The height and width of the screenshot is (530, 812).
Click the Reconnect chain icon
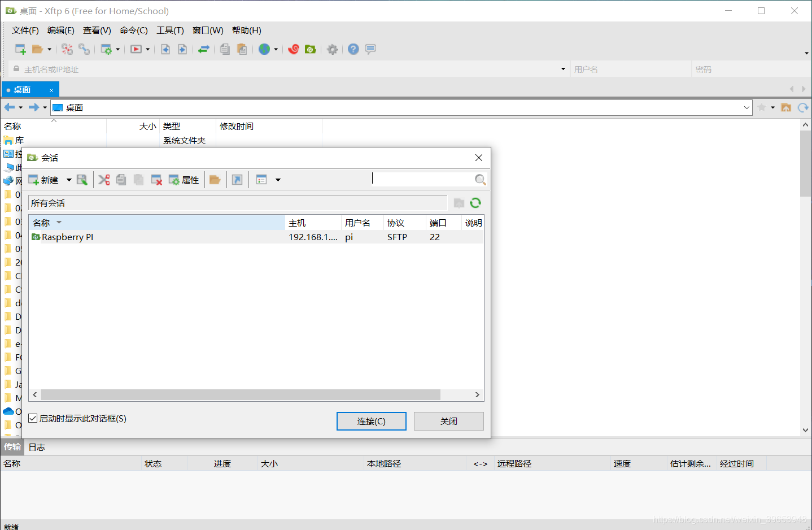(x=84, y=49)
